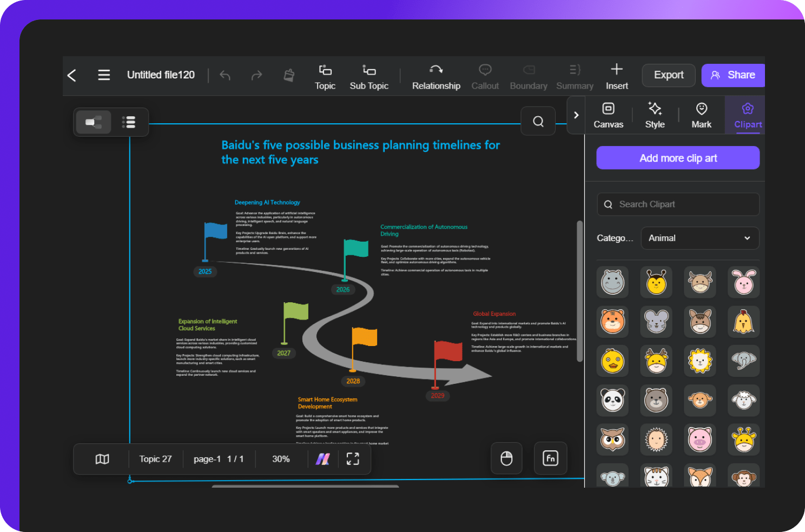Click the mouse mode button
The height and width of the screenshot is (532, 805).
point(507,458)
